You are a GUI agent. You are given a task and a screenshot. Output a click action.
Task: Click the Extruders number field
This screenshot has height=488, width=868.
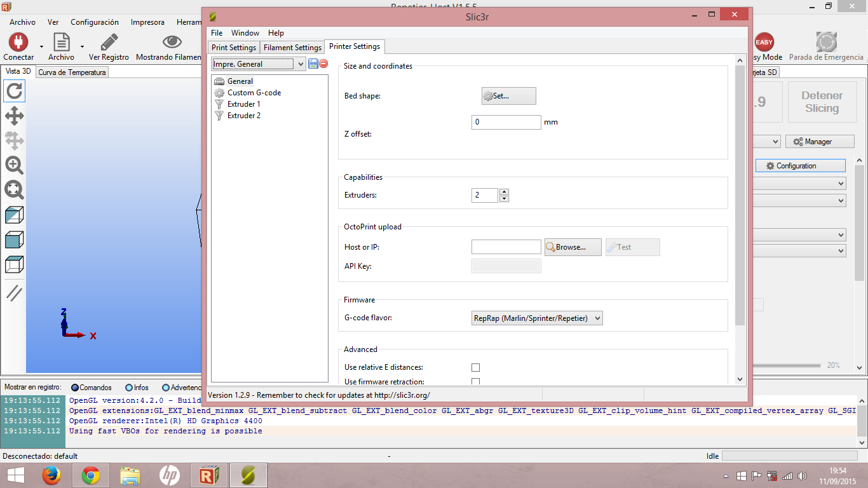[x=485, y=196]
